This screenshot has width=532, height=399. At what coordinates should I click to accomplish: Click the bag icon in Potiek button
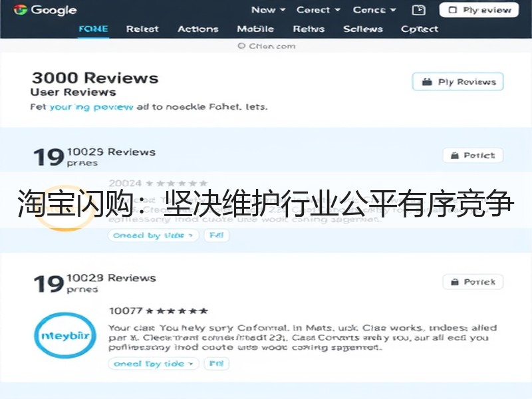click(454, 282)
